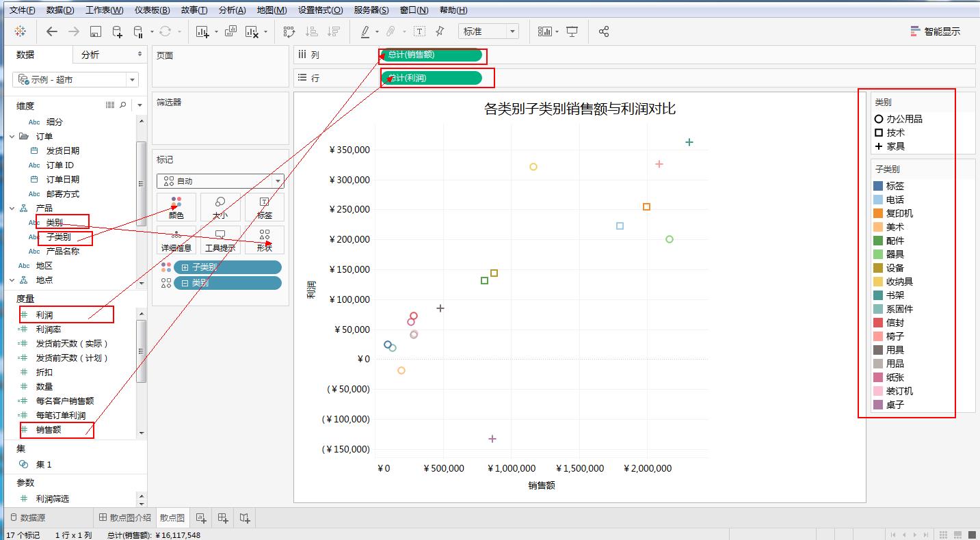Click the 详细信息 detail mark button
The image size is (980, 540).
coord(176,240)
